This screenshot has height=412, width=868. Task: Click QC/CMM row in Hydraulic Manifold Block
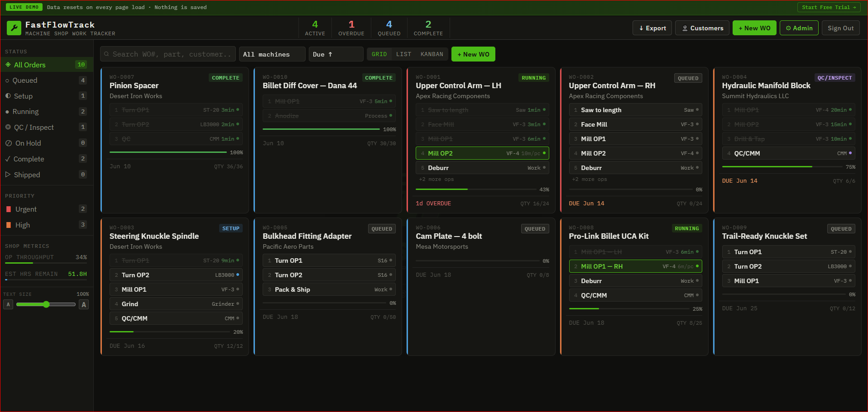[788, 153]
